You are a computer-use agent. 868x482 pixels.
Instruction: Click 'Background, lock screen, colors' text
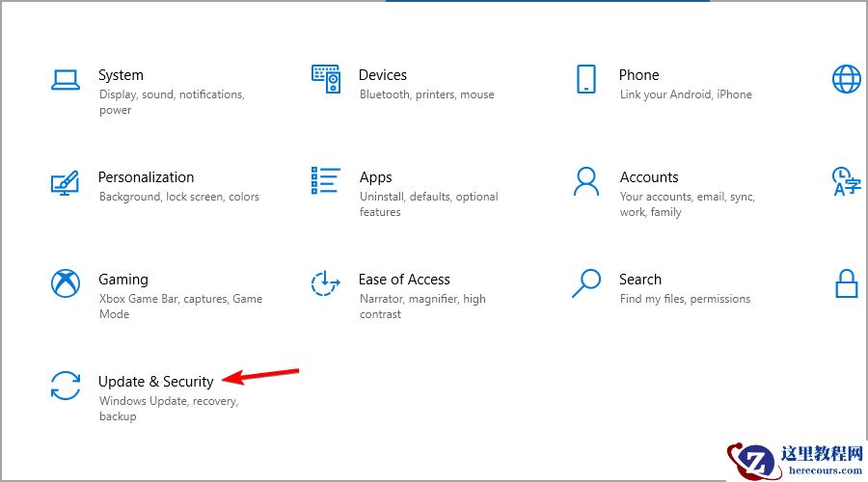(x=178, y=197)
